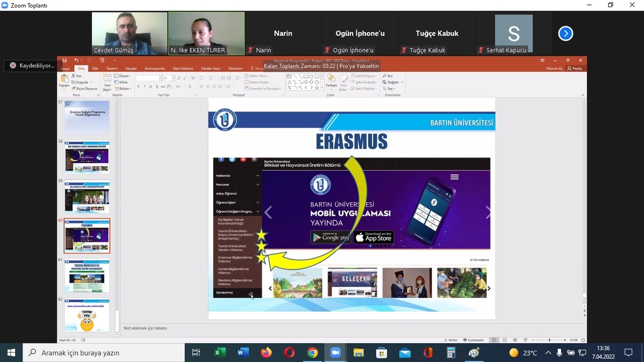The image size is (644, 362).
Task: Select slide 58 thumbnail
Action: [x=87, y=157]
